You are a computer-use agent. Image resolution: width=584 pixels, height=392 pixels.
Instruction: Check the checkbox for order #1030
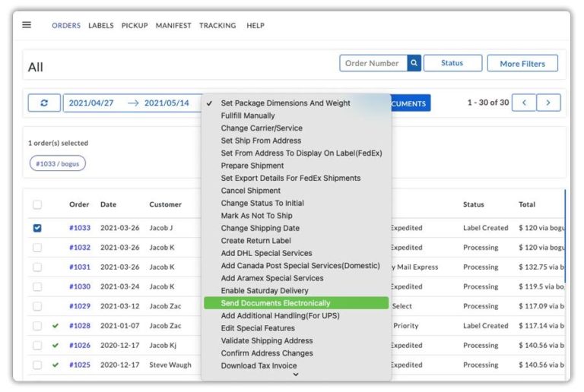point(37,286)
